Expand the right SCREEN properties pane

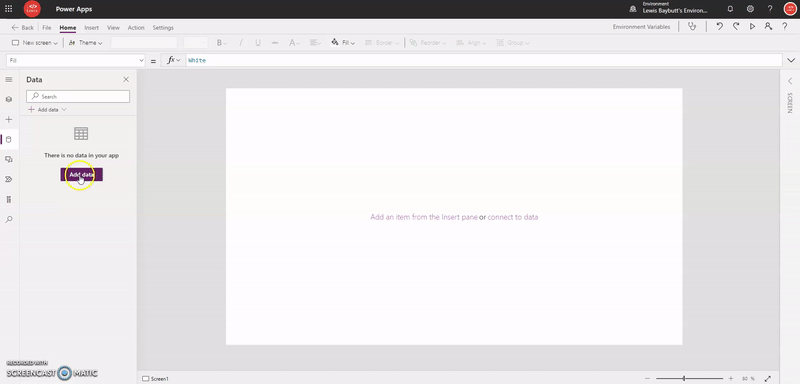click(x=790, y=81)
